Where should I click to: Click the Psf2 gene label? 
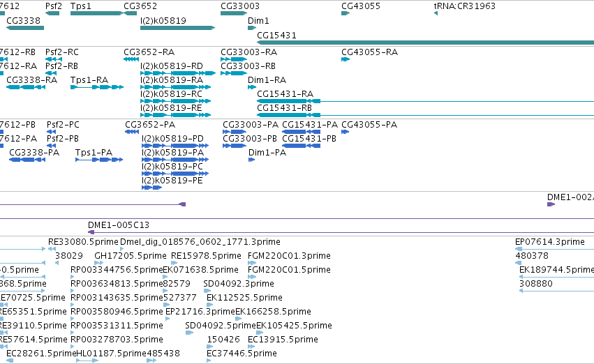pyautogui.click(x=54, y=6)
